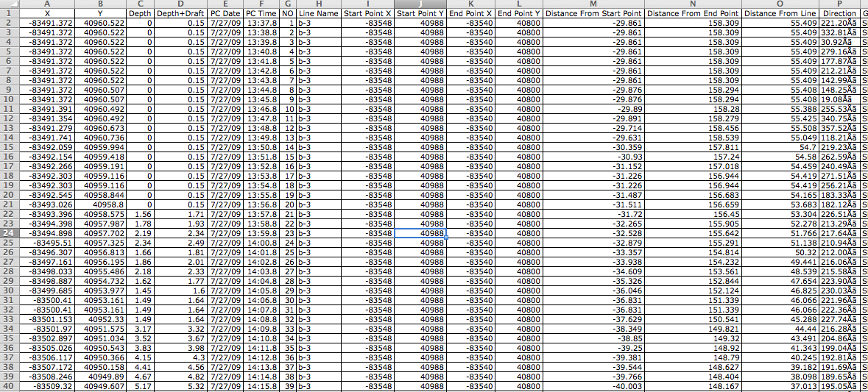Select row 24 header
868x392 pixels.
tap(8, 233)
